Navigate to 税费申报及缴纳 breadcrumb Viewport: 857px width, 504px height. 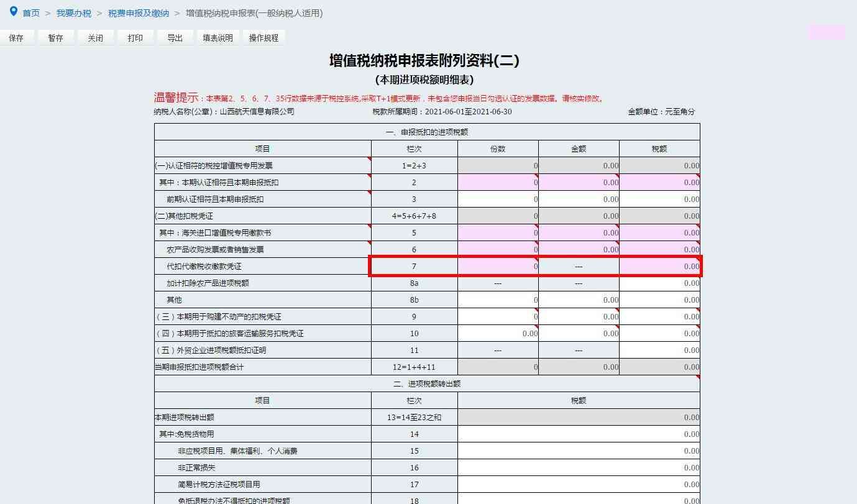point(138,13)
